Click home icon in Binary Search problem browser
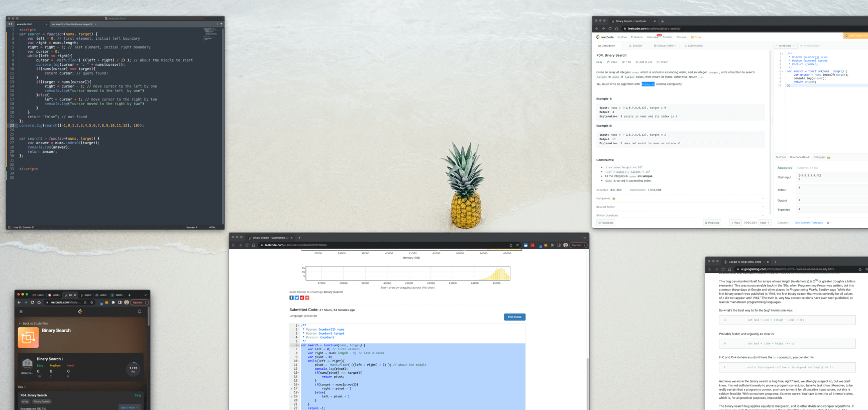Screen dimensions: 868x410 (x=616, y=29)
